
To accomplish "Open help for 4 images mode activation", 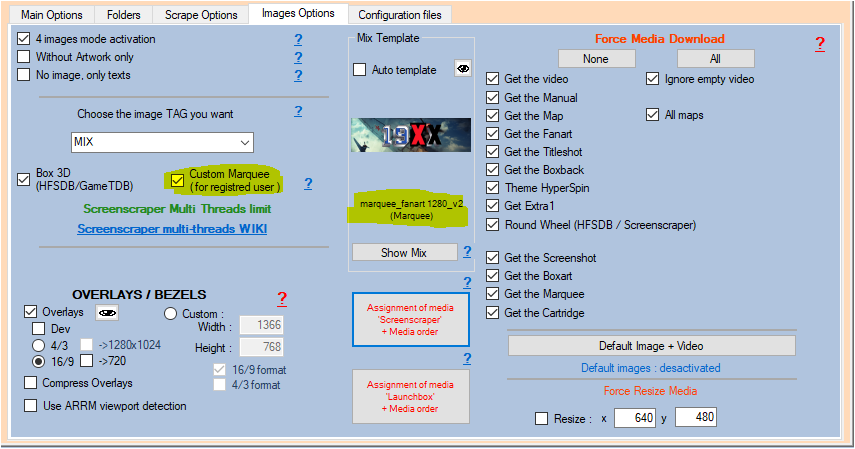I will (x=298, y=39).
